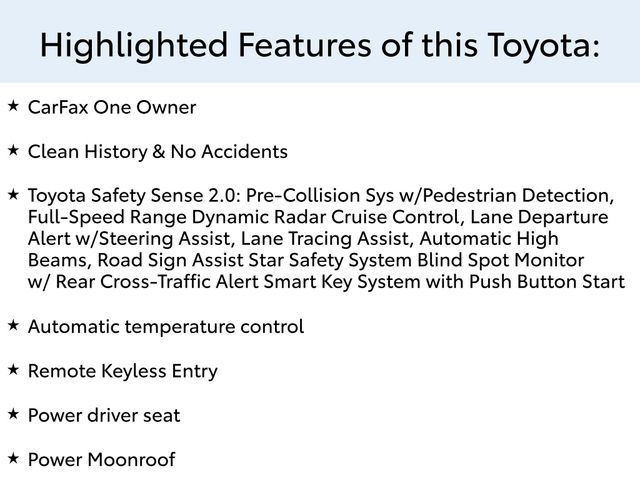Select the star bullet for Power Moonroof

point(13,457)
